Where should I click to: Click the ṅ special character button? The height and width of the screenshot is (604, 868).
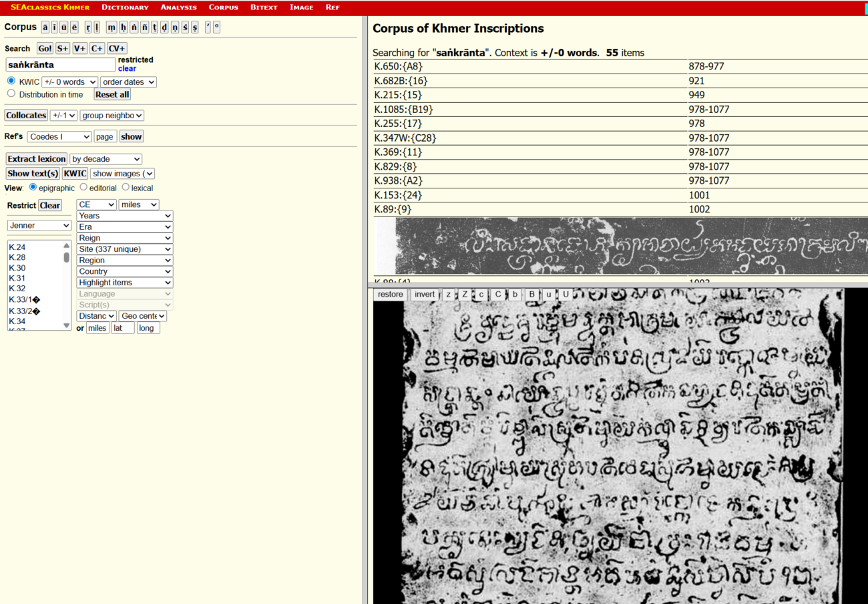[x=134, y=27]
